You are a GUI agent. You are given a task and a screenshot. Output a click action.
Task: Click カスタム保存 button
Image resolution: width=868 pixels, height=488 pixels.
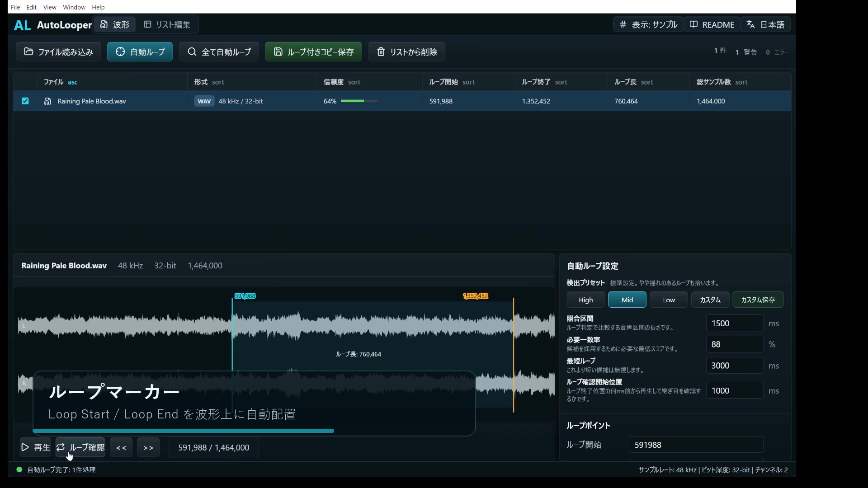coord(758,300)
